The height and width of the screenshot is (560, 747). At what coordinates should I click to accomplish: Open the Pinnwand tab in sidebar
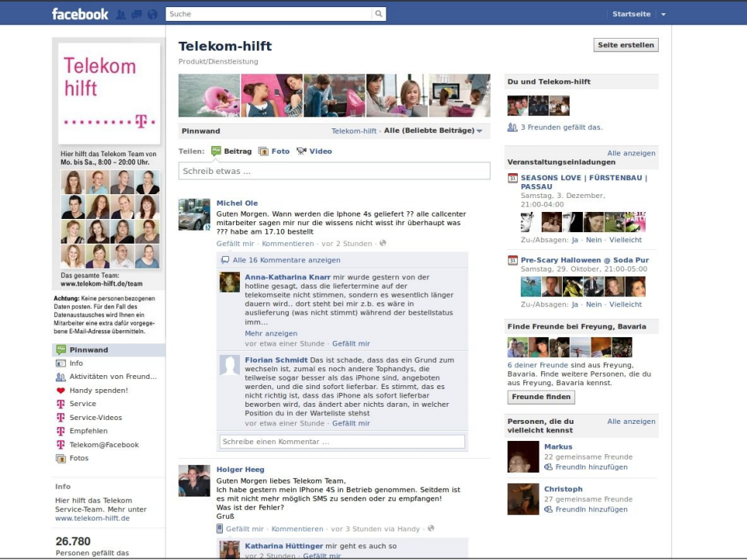coord(108,350)
